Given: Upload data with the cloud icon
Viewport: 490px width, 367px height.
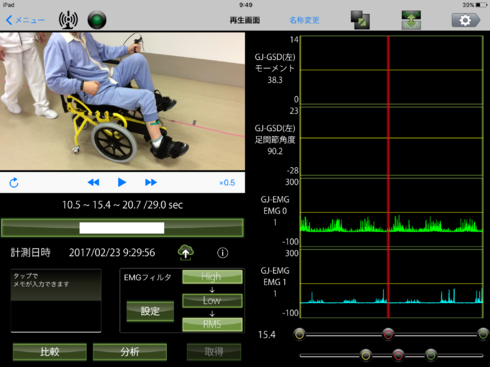Looking at the screenshot, I should click(186, 252).
